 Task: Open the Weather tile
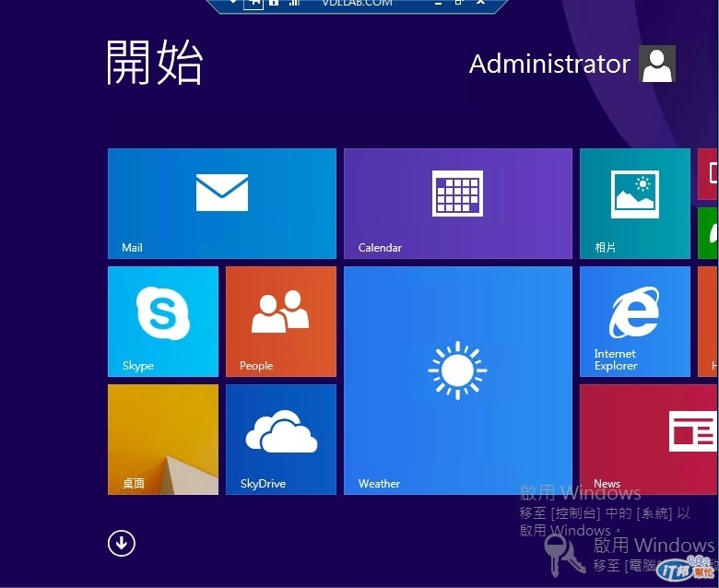458,381
